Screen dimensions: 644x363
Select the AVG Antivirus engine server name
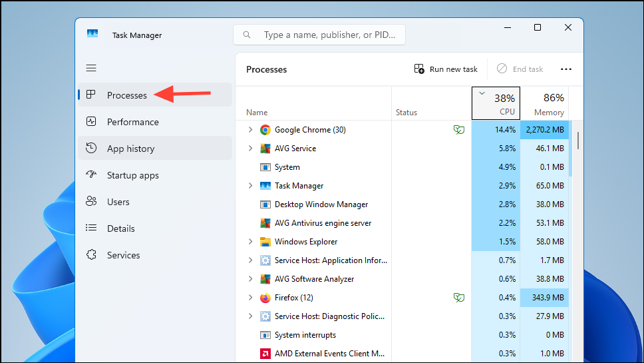click(323, 223)
